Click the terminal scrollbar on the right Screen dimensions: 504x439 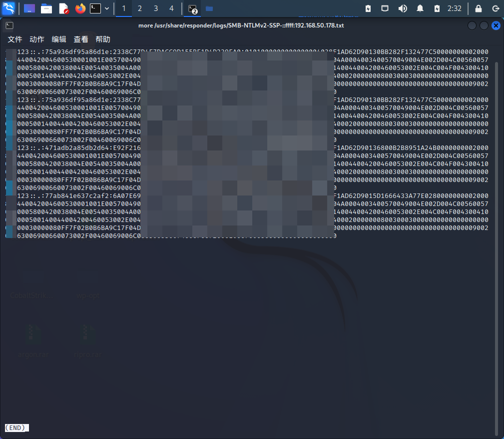(x=497, y=150)
